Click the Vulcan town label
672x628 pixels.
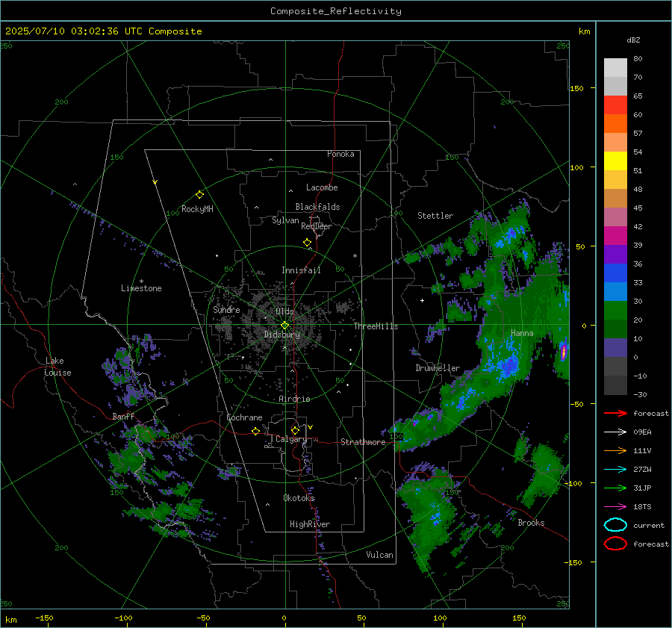[380, 555]
